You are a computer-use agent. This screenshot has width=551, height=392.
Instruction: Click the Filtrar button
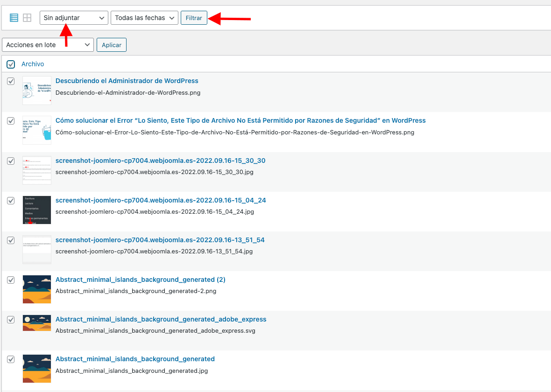coord(194,18)
